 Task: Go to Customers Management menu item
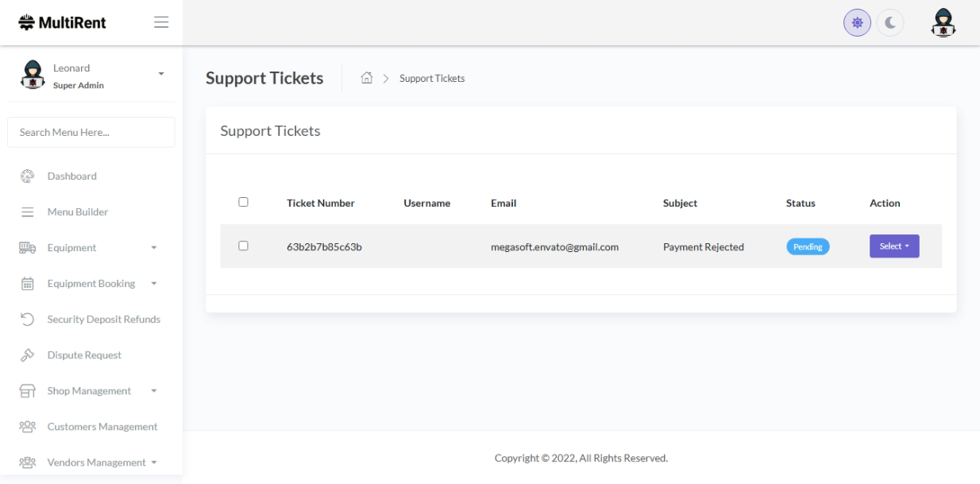(x=102, y=427)
